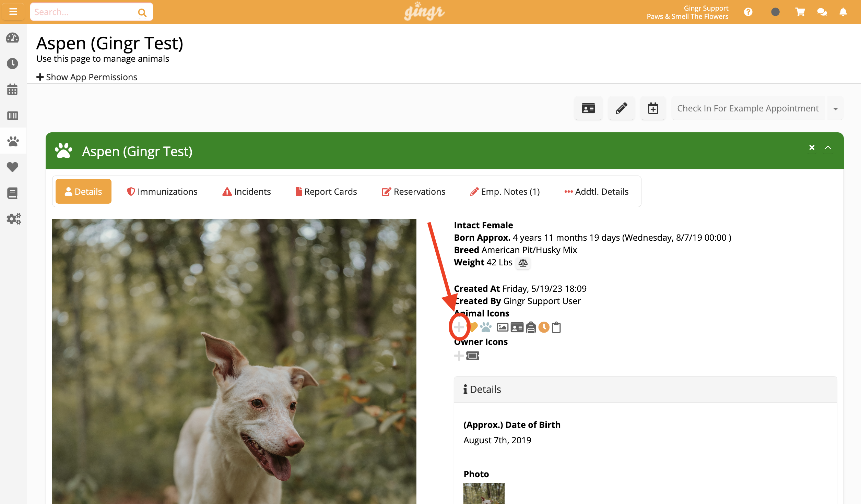Image resolution: width=861 pixels, height=504 pixels.
Task: Click the 'American Pit/Husky Mix' breed text
Action: click(x=529, y=250)
